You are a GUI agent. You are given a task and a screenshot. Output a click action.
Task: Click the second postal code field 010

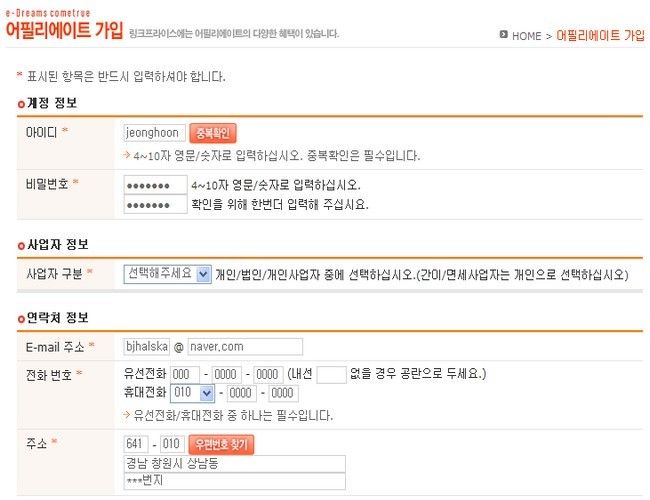coord(172,444)
